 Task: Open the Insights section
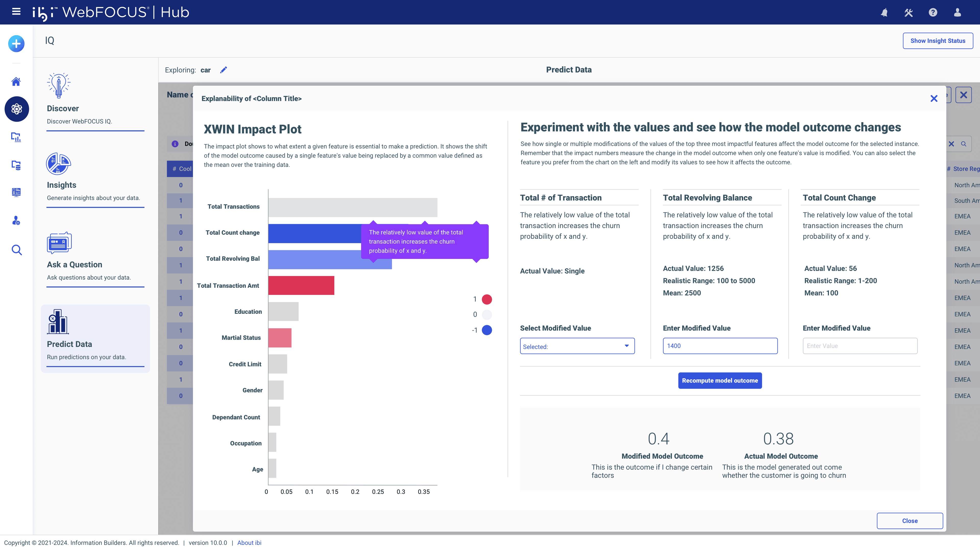tap(62, 185)
